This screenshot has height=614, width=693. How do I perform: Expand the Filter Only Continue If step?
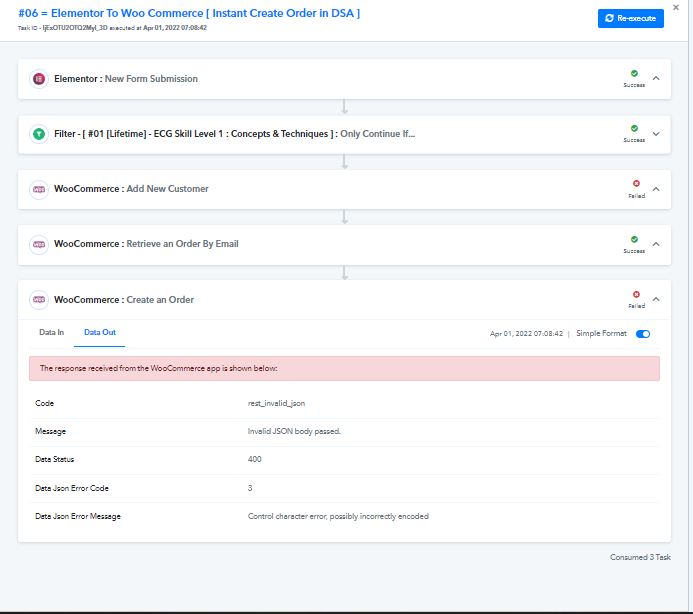656,134
